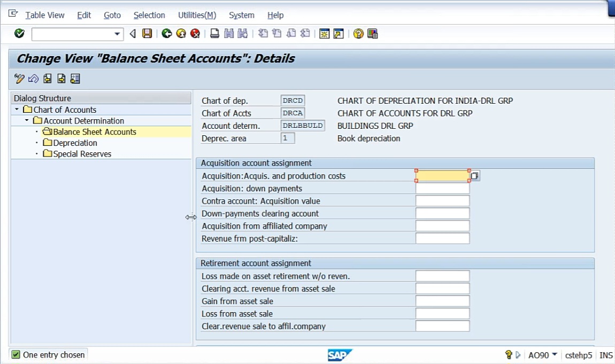615x364 pixels.
Task: Click the Find Next binoculars icon
Action: pyautogui.click(x=243, y=34)
